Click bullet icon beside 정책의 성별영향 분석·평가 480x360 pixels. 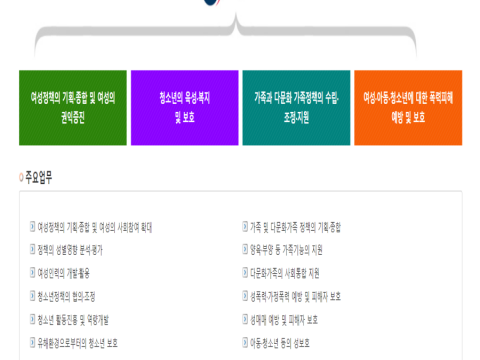click(x=32, y=249)
